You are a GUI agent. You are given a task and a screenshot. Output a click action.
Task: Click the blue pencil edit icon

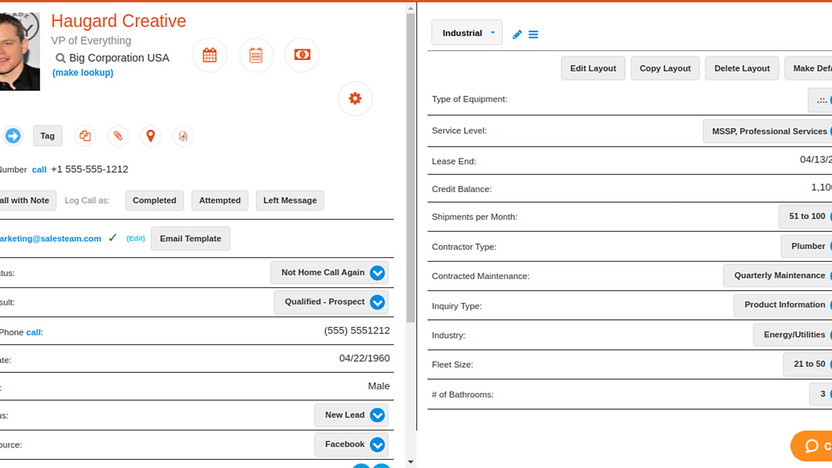coord(517,34)
